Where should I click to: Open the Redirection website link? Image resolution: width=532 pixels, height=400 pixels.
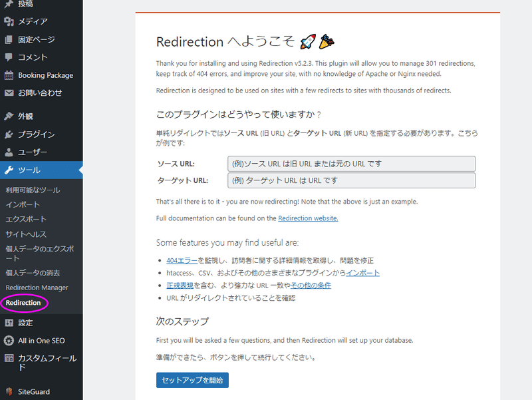pos(308,218)
